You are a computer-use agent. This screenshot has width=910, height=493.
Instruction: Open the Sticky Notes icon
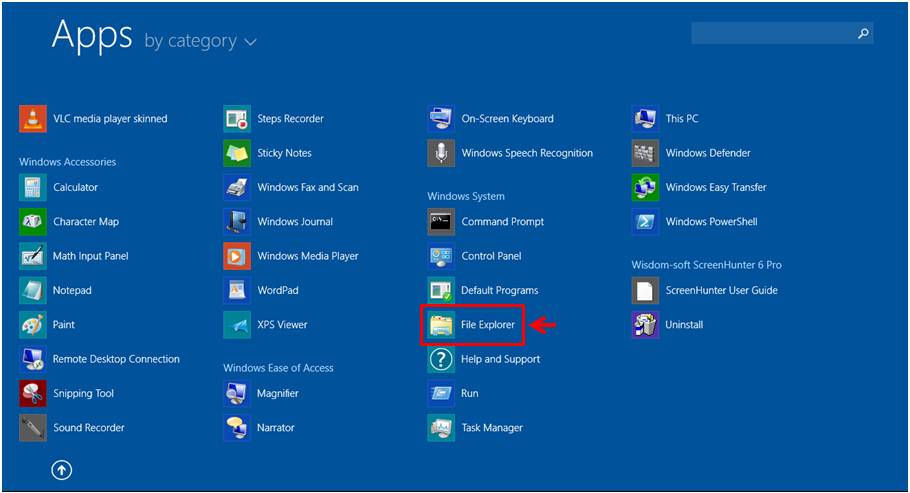tap(237, 153)
